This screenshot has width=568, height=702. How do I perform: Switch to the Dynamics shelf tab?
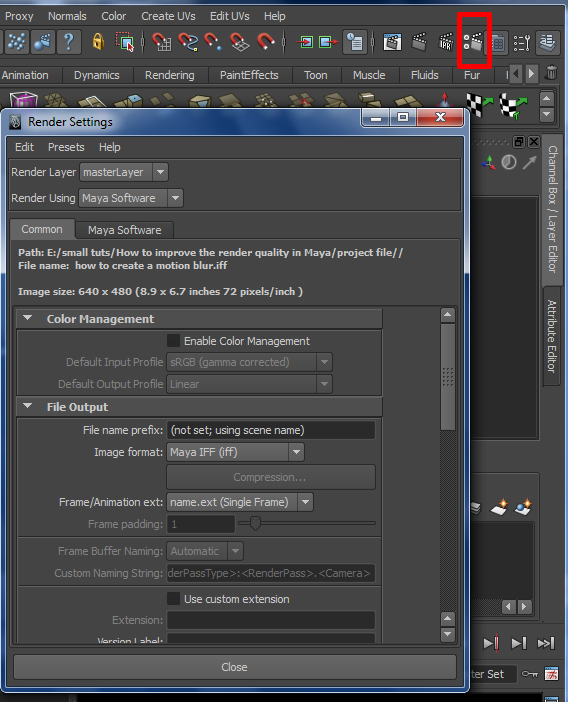pos(97,75)
